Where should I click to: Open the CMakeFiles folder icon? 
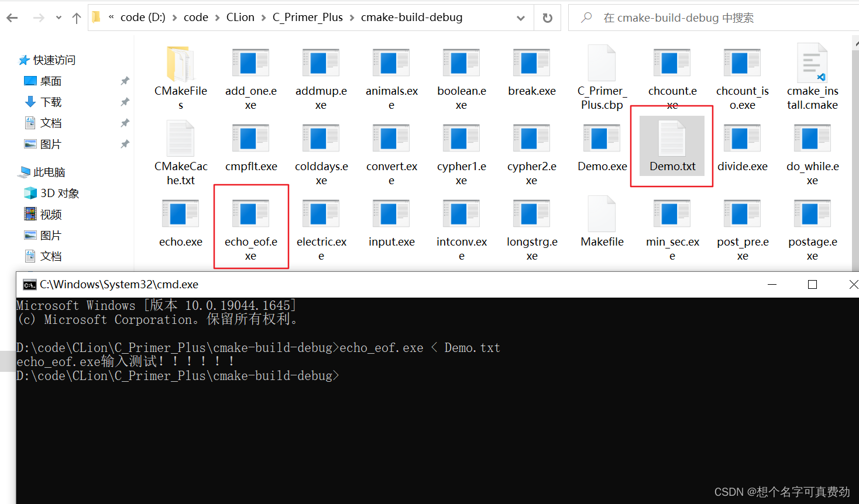180,64
